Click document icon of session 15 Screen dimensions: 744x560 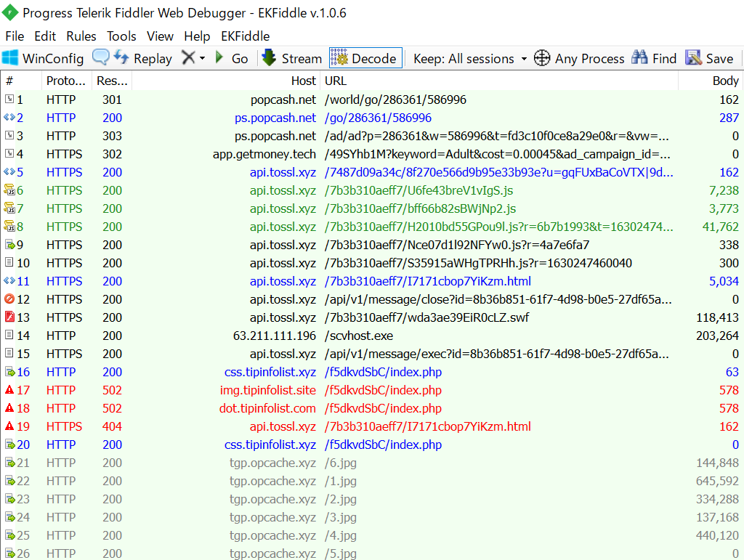(x=9, y=353)
